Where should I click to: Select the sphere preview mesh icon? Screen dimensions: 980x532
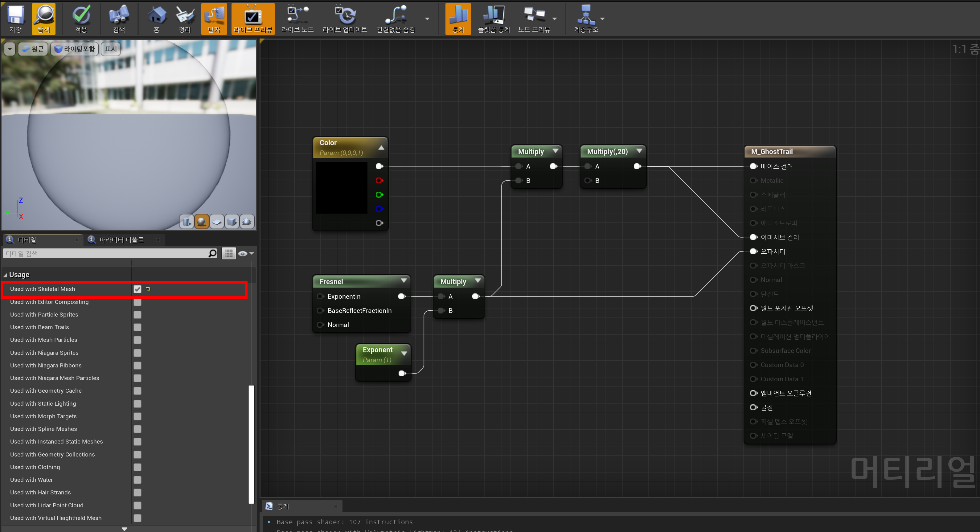[x=201, y=221]
